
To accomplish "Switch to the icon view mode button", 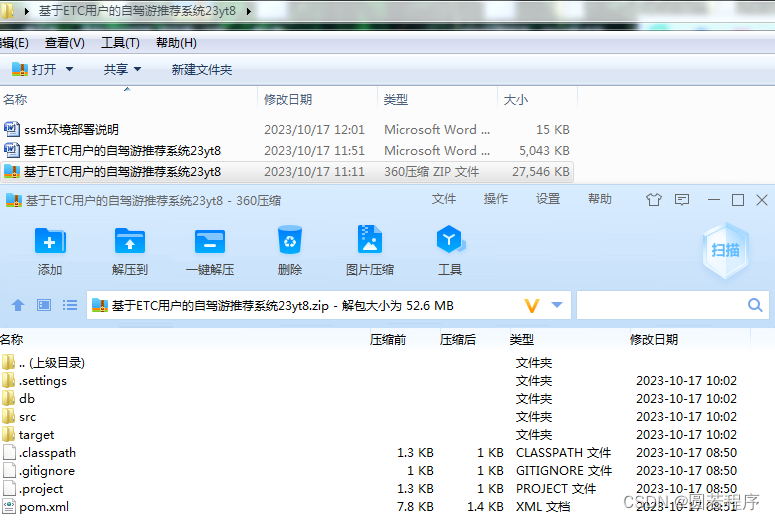I will (x=44, y=305).
